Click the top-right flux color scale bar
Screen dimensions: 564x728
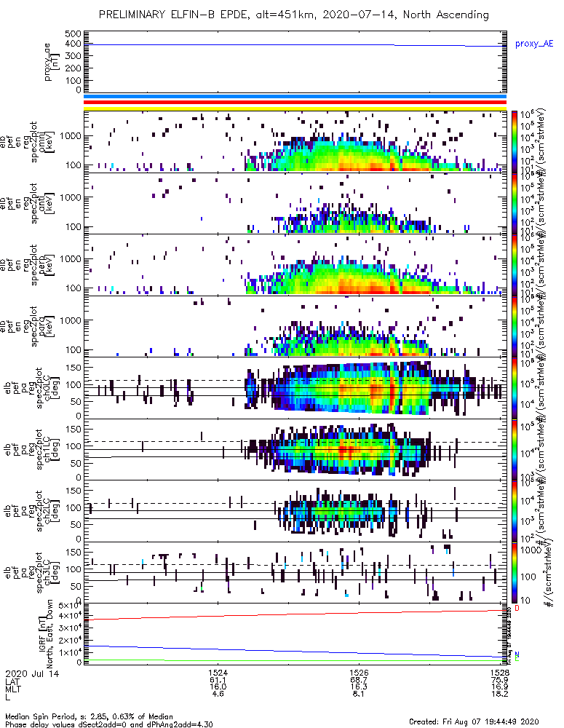[515, 142]
